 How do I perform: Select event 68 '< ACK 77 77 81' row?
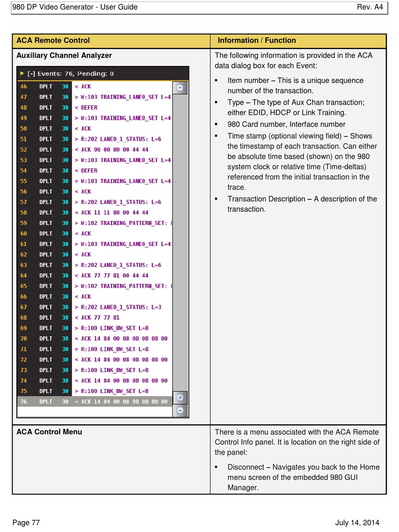95,317
